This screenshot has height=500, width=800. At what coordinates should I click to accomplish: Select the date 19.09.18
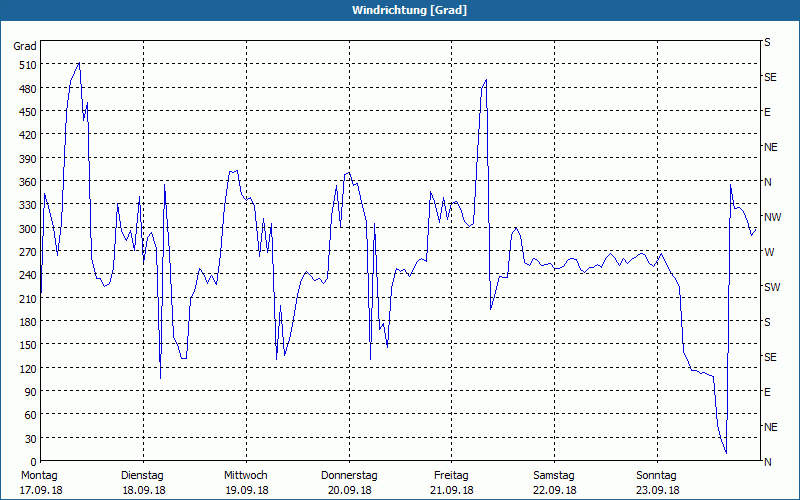[247, 491]
